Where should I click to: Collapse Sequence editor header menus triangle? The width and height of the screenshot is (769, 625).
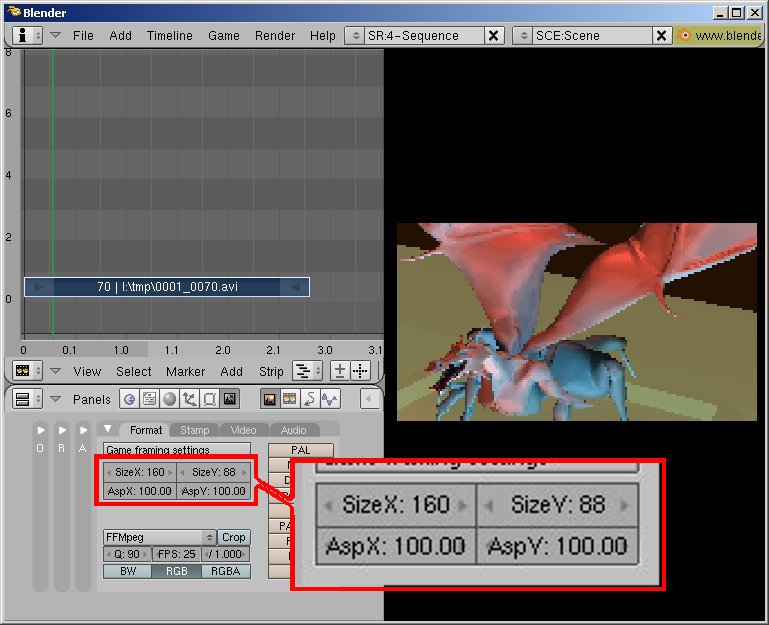click(55, 371)
